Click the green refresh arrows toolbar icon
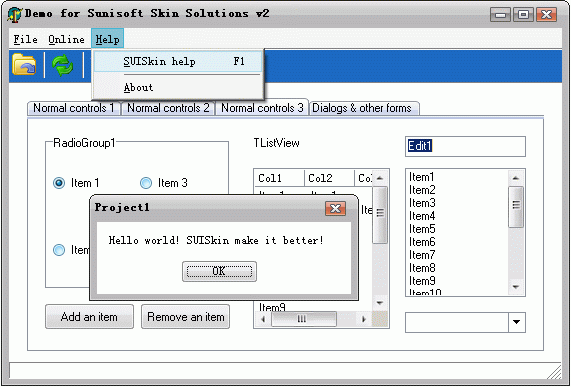 click(x=63, y=65)
